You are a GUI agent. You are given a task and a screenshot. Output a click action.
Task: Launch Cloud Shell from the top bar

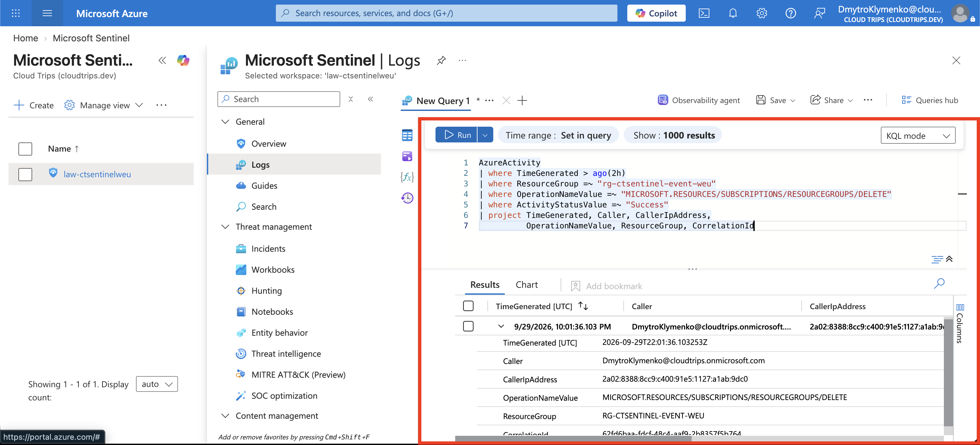pos(704,13)
